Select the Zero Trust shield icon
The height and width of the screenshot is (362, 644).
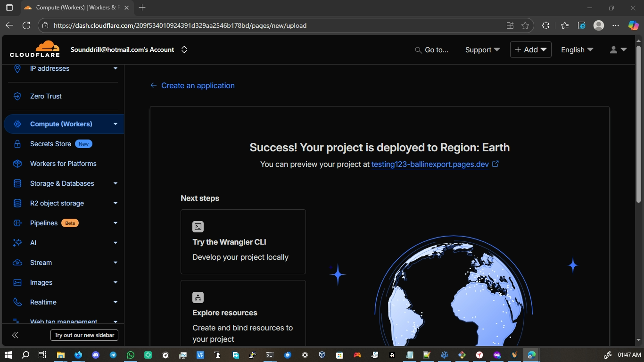click(17, 96)
